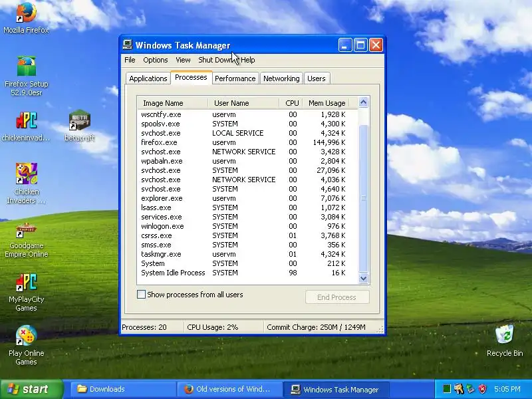Image resolution: width=532 pixels, height=399 pixels.
Task: Click the keys icon in system tray
Action: [x=458, y=389]
